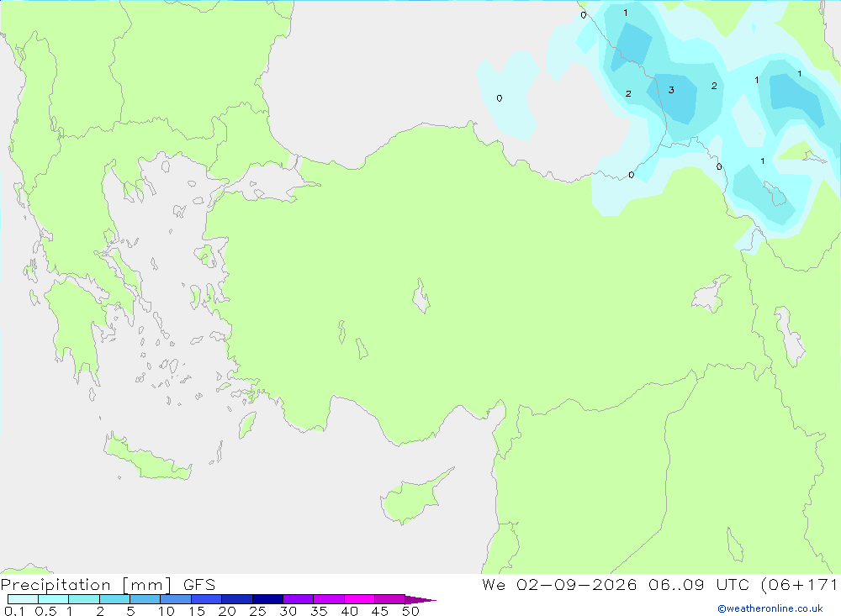Viewport: 841px width, 616px height.
Task: Choose the 5–10 mm blue legend swatch
Action: [145, 599]
